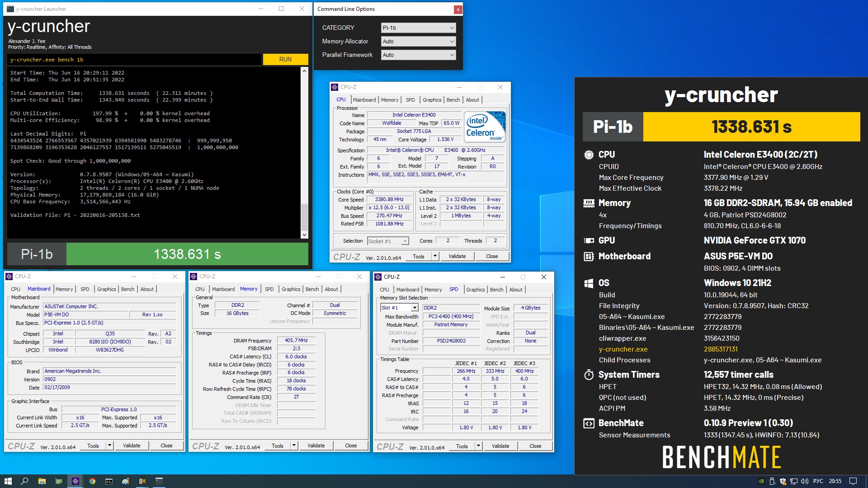Open Memory Allocator Auto dropdown
Viewport: 868px width, 488px height.
(x=418, y=41)
